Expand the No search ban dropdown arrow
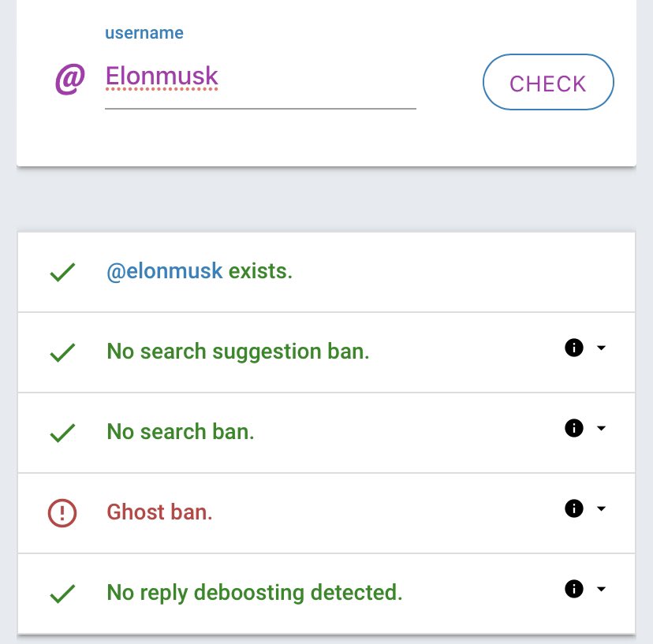653x644 pixels. click(601, 428)
